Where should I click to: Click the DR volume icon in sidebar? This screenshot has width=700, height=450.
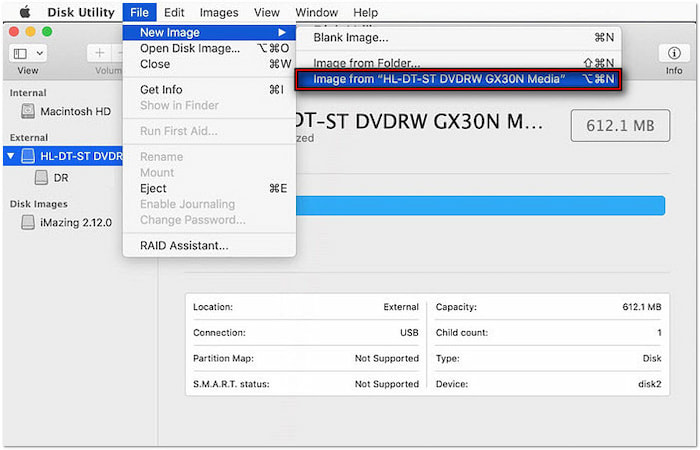(41, 177)
